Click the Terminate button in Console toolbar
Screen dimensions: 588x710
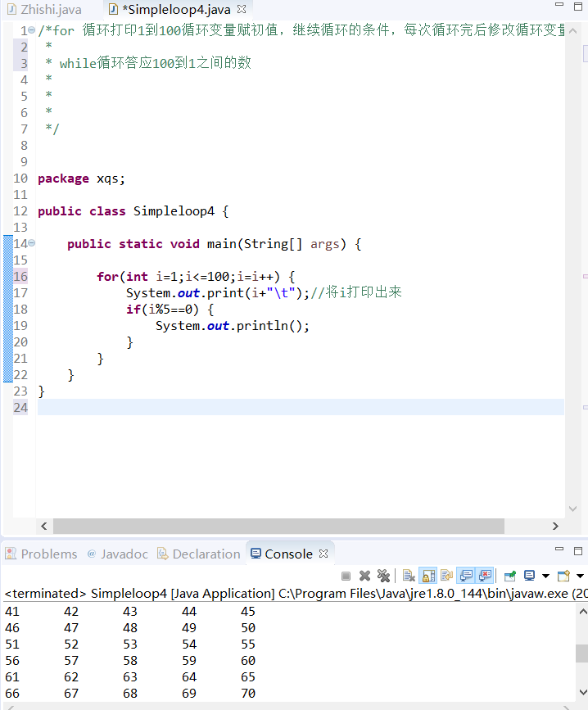[346, 576]
